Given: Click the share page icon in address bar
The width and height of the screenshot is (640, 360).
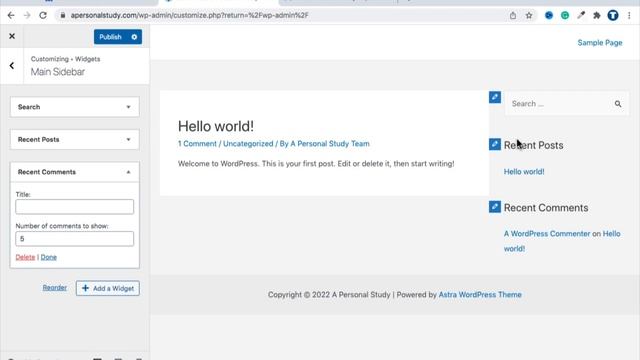Looking at the screenshot, I should pyautogui.click(x=513, y=16).
